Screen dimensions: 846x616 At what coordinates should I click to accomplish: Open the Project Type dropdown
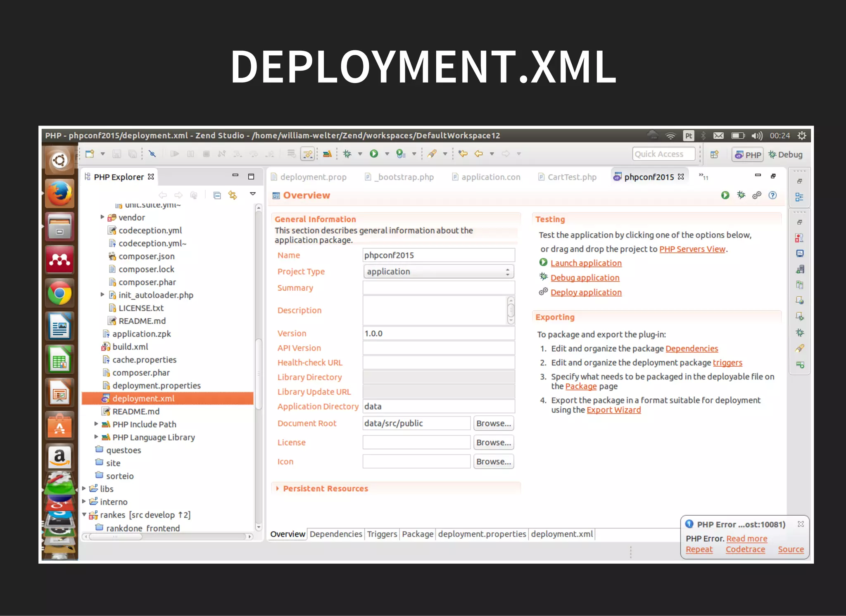point(438,271)
